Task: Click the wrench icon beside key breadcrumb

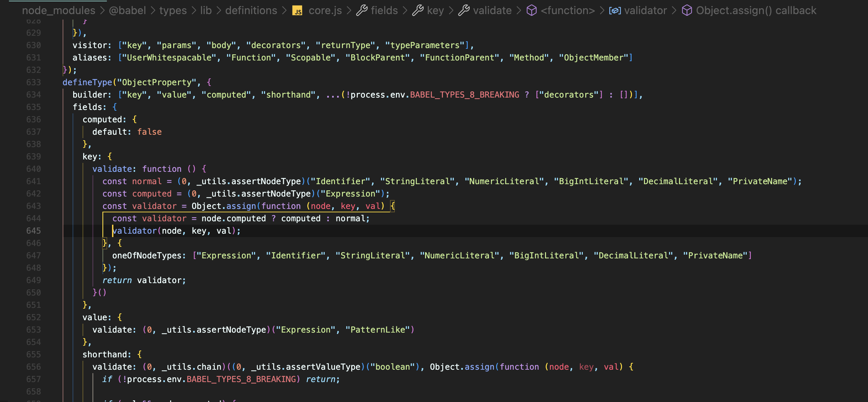Action: (418, 11)
